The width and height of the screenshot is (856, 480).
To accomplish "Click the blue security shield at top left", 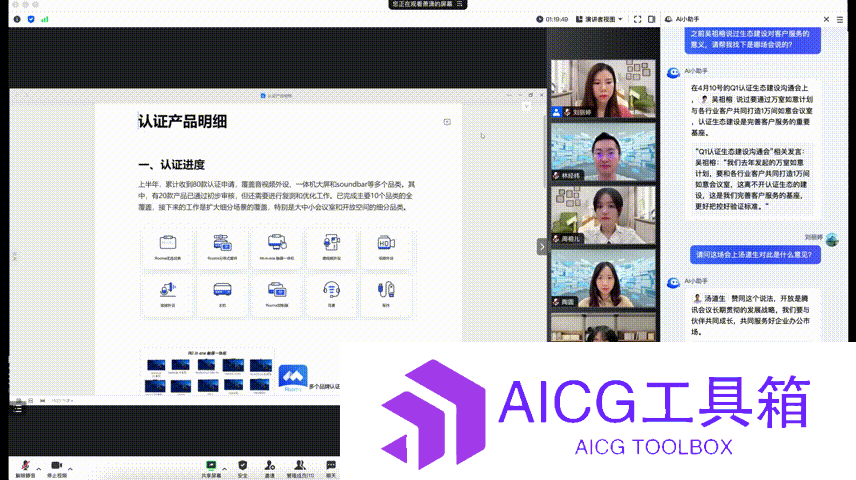I will coord(31,19).
